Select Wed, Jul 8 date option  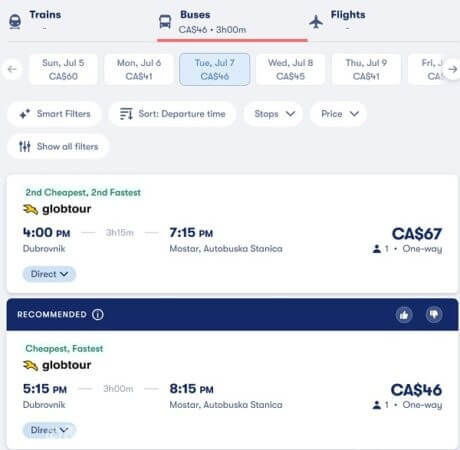(x=290, y=69)
